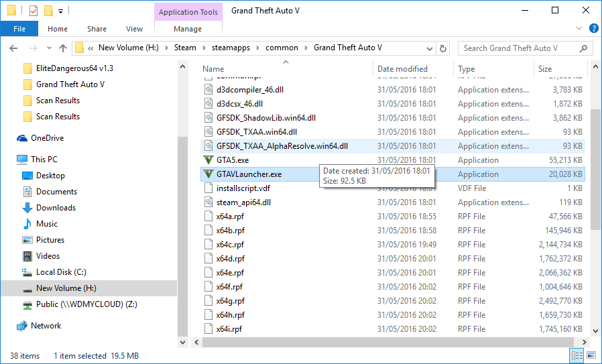The width and height of the screenshot is (602, 364).
Task: Switch to details view layout
Action: 577,355
